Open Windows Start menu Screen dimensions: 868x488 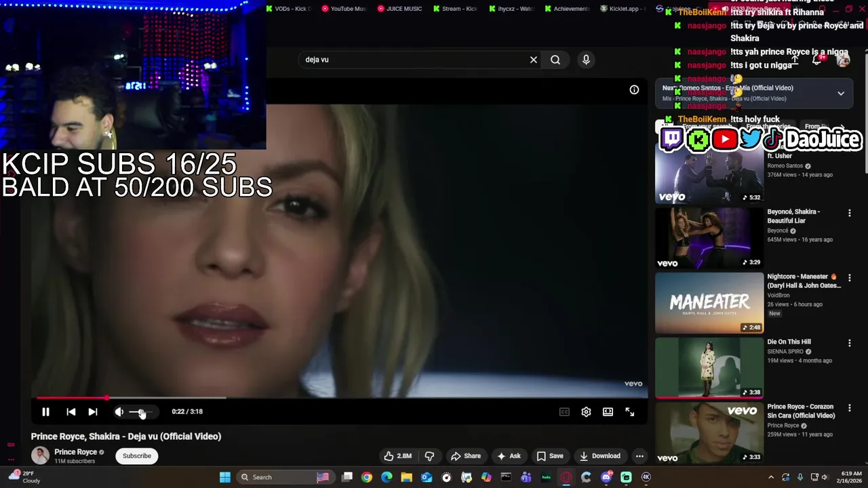coord(225,477)
